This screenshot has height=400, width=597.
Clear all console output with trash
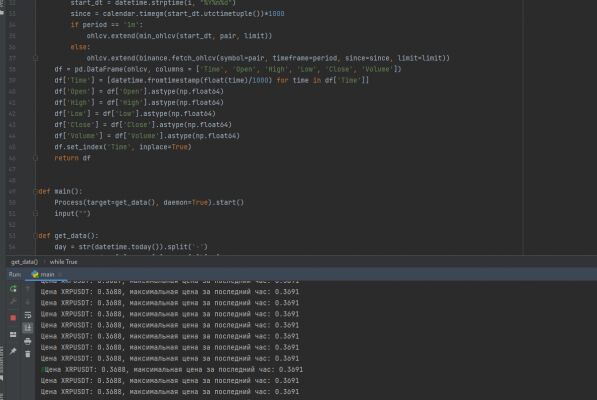point(28,354)
